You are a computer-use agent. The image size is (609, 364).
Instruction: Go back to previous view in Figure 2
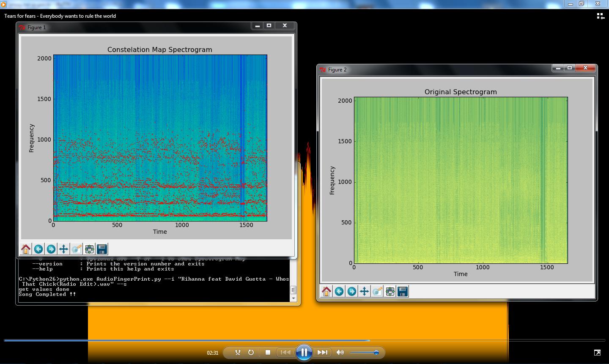(x=339, y=291)
